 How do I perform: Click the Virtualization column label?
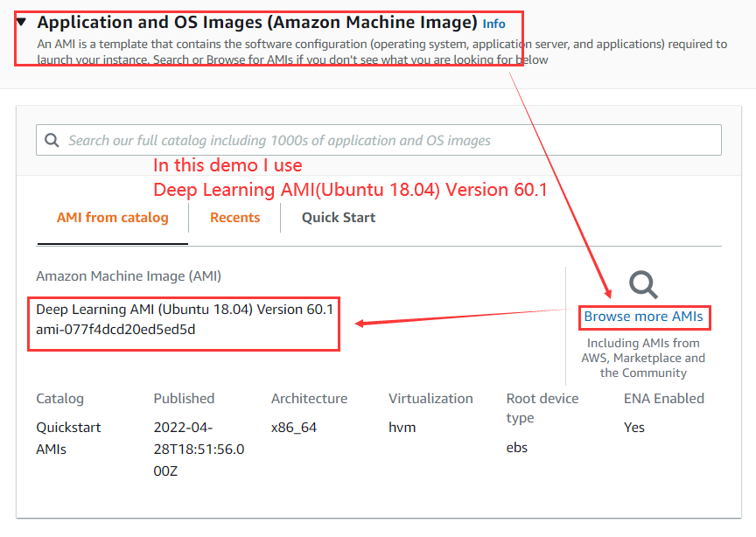click(x=430, y=399)
